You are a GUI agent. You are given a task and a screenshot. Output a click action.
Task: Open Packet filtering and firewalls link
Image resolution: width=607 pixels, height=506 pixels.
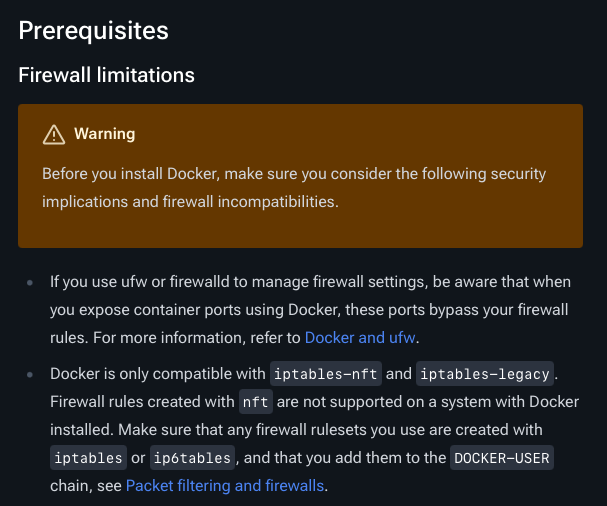[225, 485]
